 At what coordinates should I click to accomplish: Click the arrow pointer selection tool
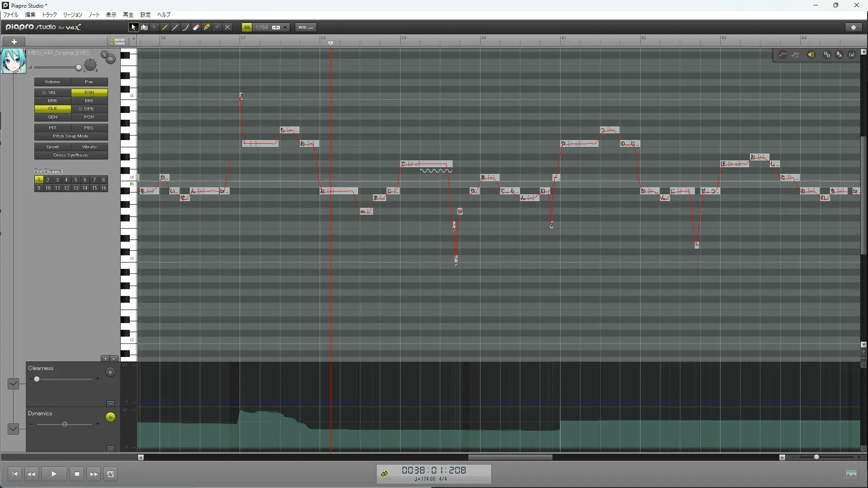click(133, 28)
